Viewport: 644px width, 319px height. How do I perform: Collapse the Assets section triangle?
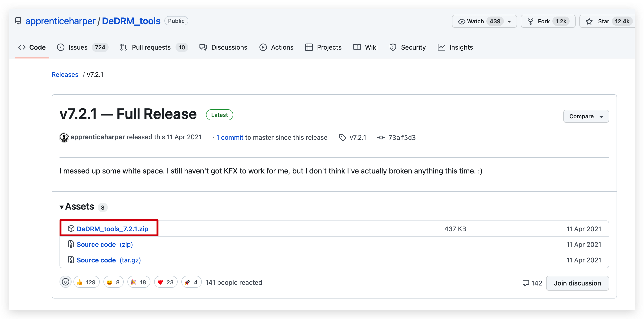62,207
